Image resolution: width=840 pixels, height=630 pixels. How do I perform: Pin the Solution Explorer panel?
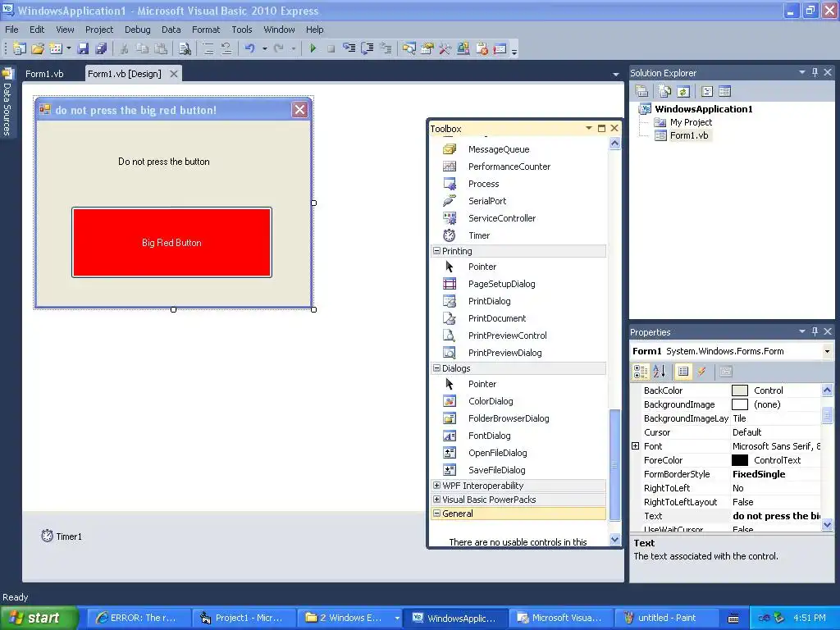pyautogui.click(x=815, y=72)
